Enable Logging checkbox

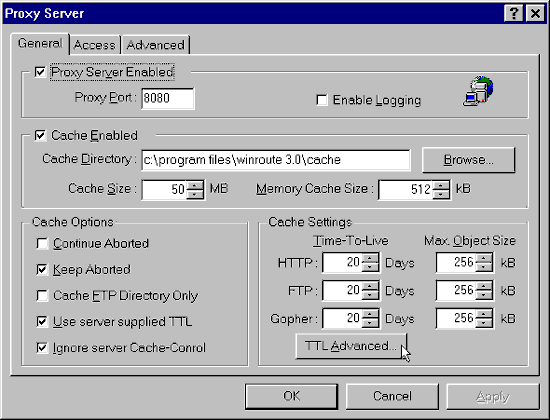322,100
